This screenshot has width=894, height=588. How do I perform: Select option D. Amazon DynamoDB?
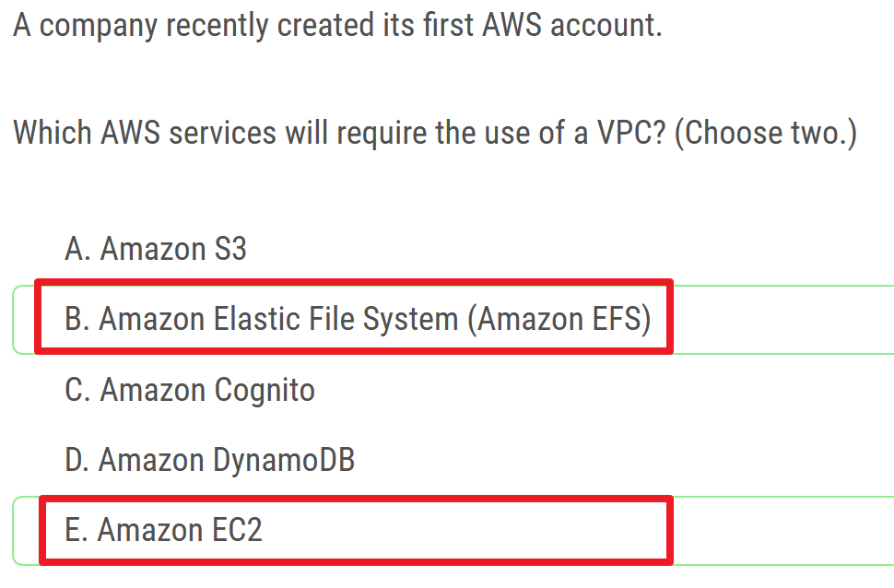coord(209,459)
